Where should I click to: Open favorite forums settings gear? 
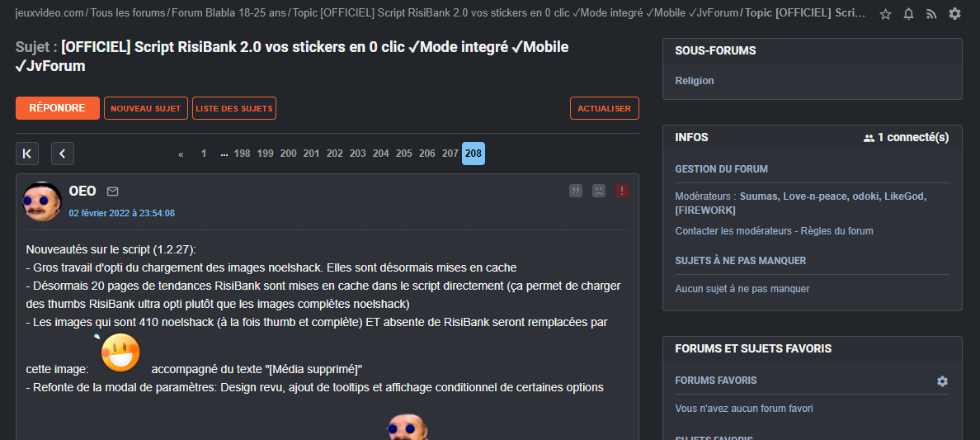coord(942,381)
